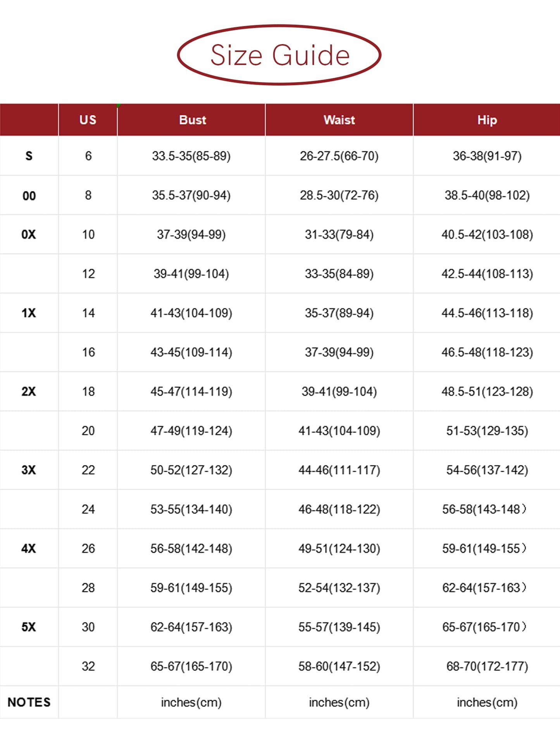Screen dimensions: 560x747
Task: Select the 4X size label
Action: click(x=29, y=549)
